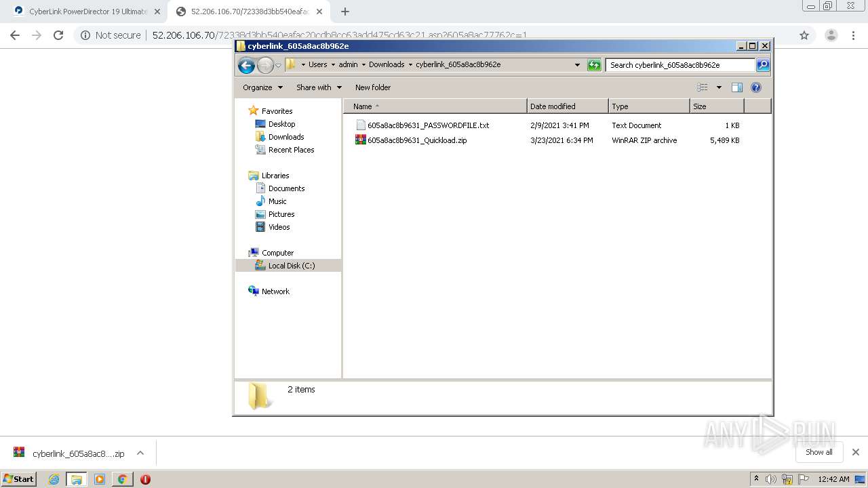Click the text document file icon

tap(361, 125)
